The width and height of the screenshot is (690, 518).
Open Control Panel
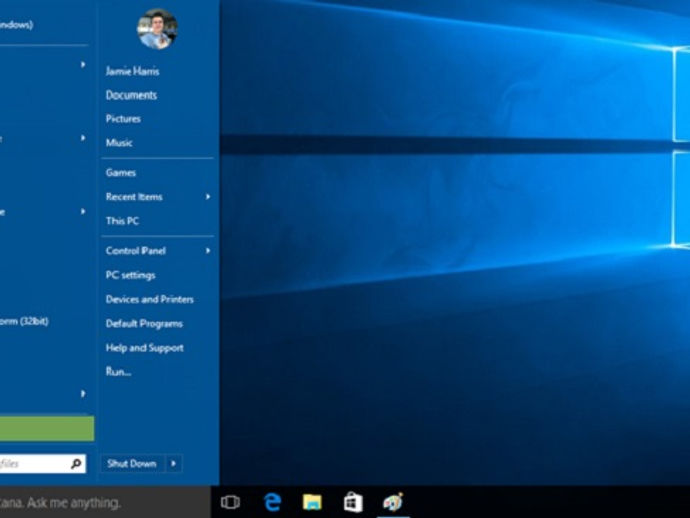click(136, 251)
